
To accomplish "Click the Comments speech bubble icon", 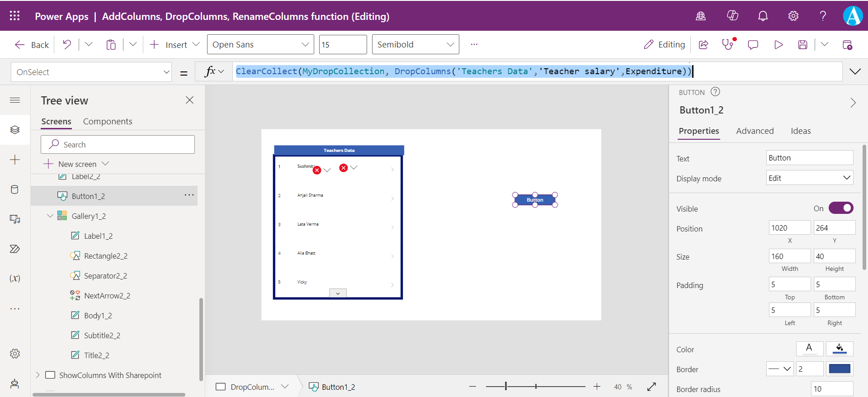I will pos(753,44).
